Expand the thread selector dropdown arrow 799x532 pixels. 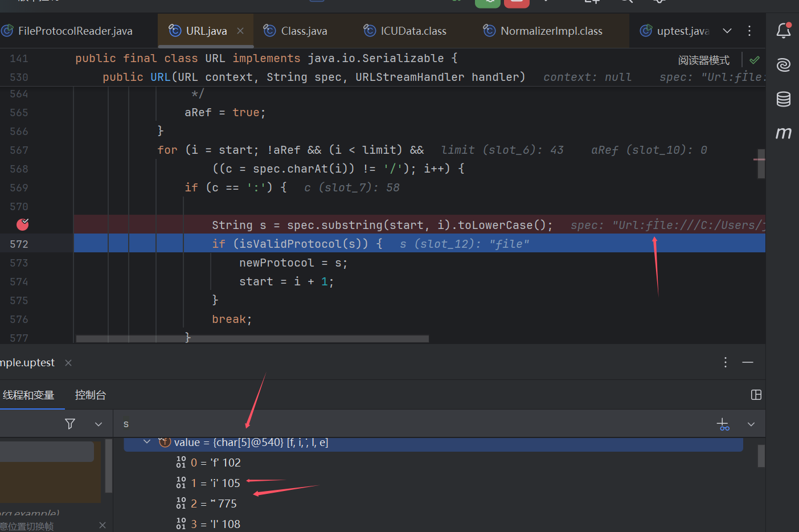coord(99,424)
